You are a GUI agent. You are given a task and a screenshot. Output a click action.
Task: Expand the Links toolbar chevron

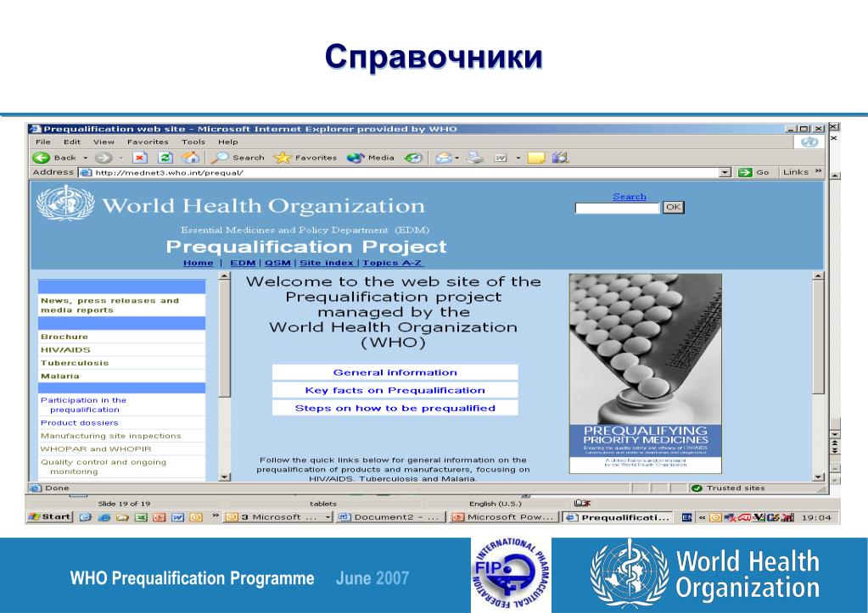(x=819, y=171)
